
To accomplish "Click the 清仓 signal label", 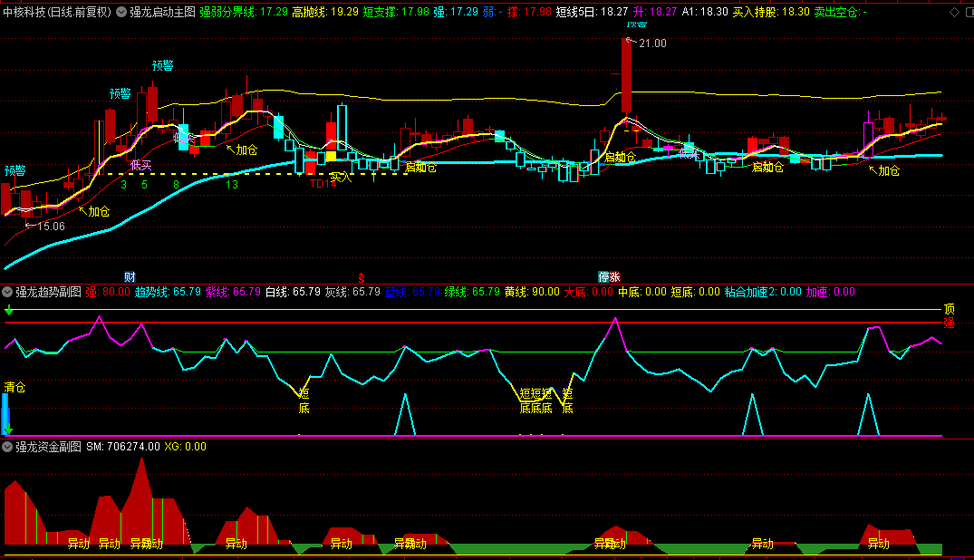I will tap(14, 387).
